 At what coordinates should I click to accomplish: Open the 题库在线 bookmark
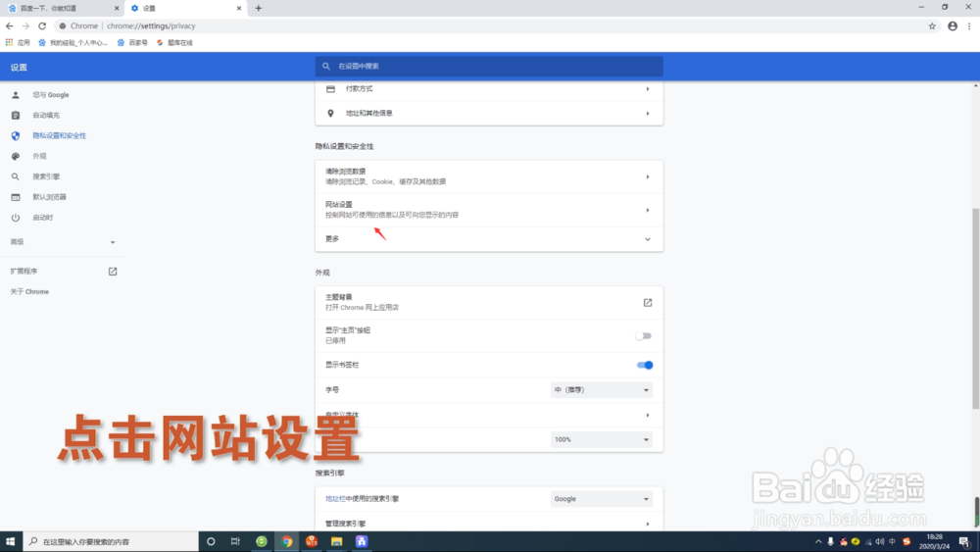tap(174, 42)
